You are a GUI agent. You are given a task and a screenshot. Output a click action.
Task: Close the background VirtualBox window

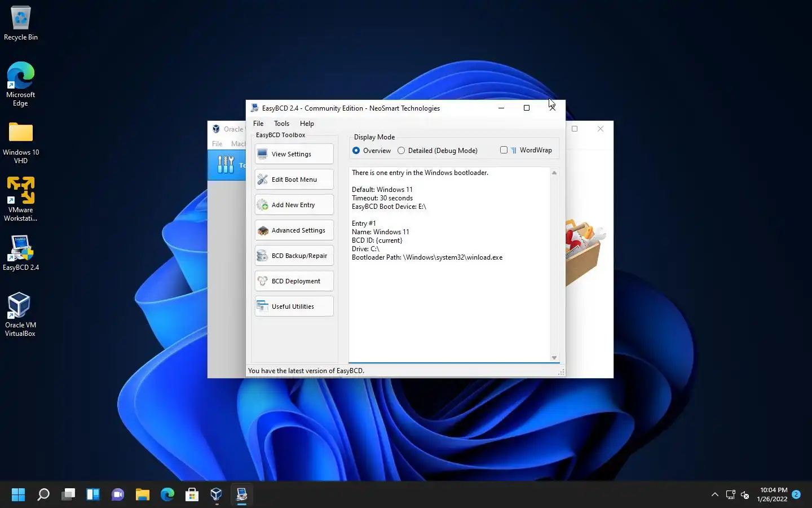601,129
